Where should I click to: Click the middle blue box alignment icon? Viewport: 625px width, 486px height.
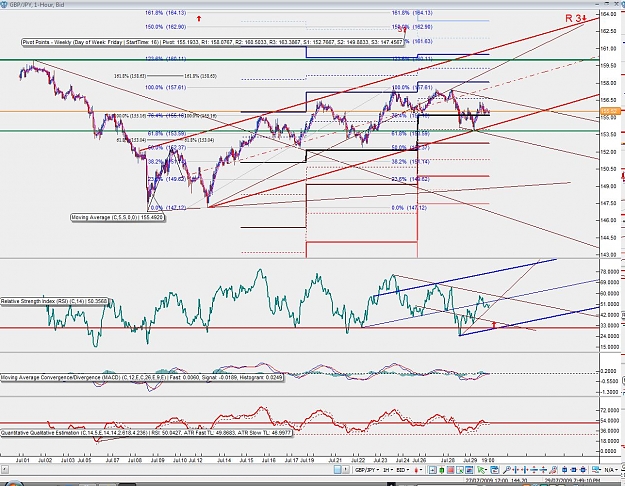tap(574, 470)
